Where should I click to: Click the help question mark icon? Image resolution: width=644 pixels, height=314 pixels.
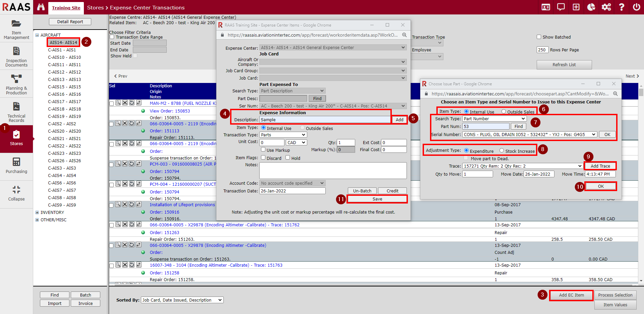point(621,7)
